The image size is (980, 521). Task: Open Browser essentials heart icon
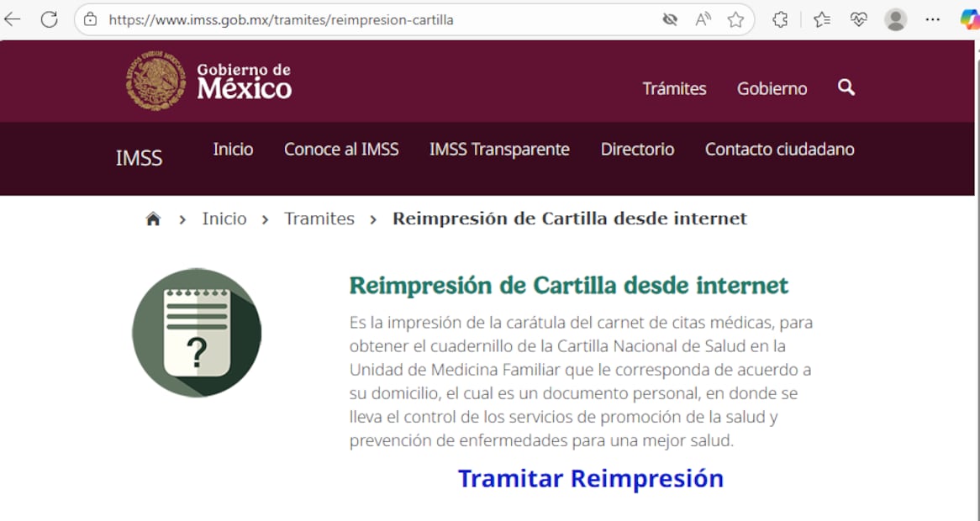858,18
